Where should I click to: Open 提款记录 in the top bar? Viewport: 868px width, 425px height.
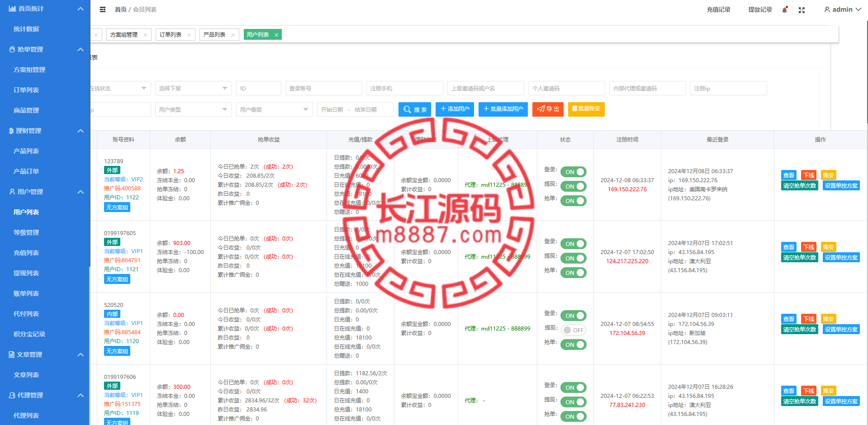[760, 9]
